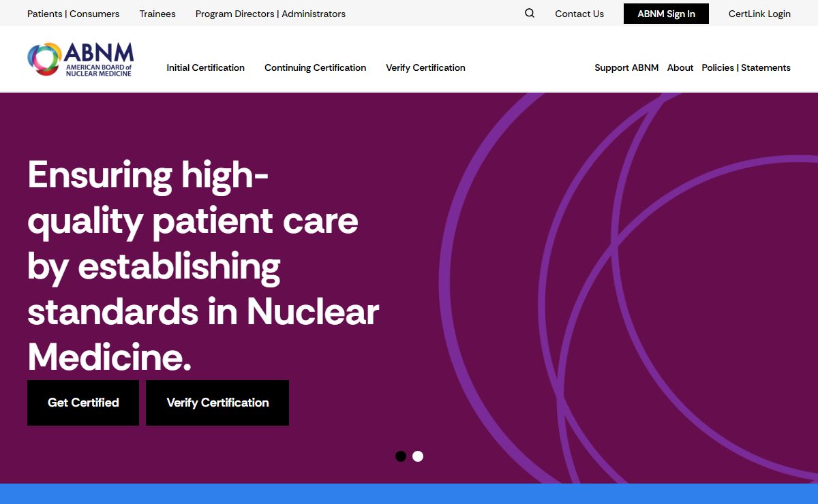Click the Get Certified button
Viewport: 818px width, 504px height.
point(83,403)
